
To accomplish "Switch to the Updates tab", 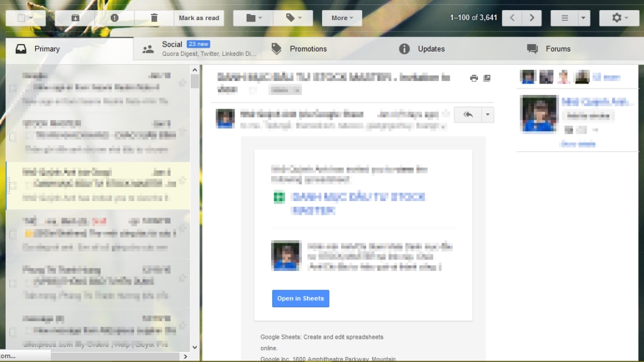I will (x=453, y=49).
